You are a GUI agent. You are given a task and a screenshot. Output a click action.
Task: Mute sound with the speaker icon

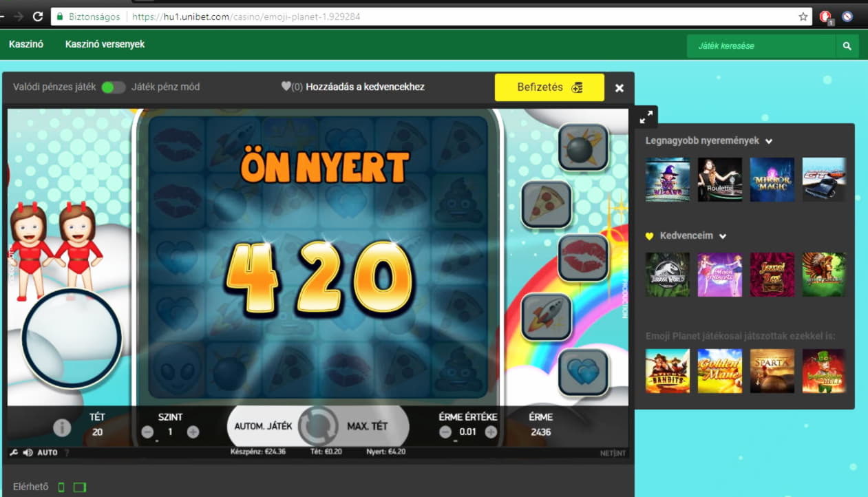[x=28, y=452]
